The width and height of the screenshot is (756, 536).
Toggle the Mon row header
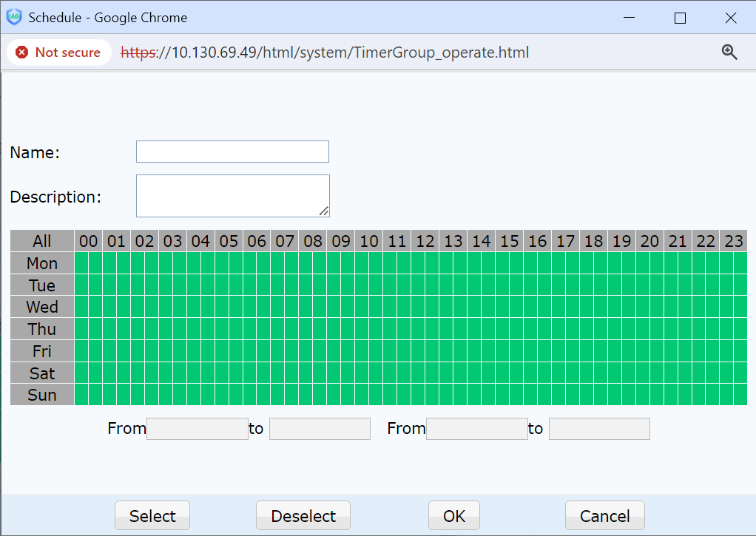(x=42, y=263)
